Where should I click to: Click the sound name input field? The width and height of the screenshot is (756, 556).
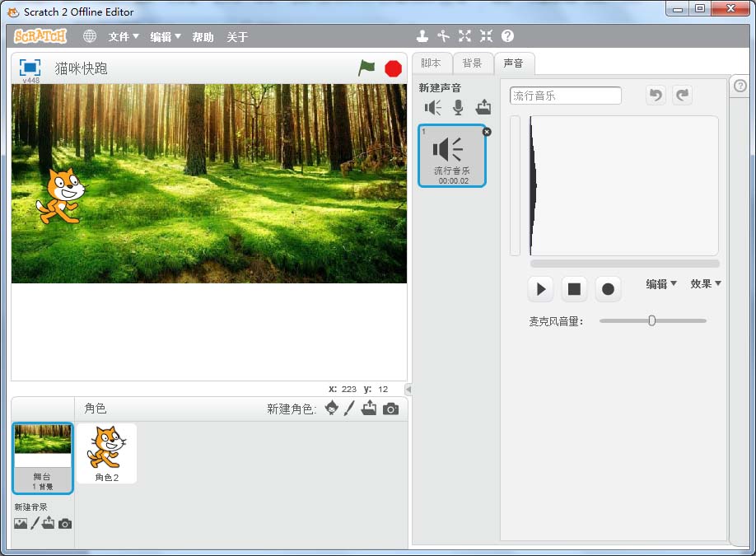point(565,96)
